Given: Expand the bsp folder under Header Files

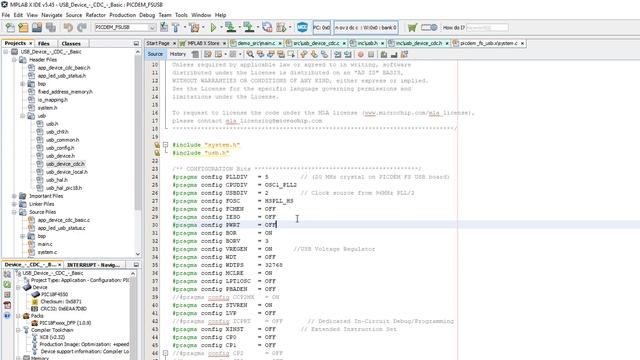Looking at the screenshot, I should pos(23,84).
